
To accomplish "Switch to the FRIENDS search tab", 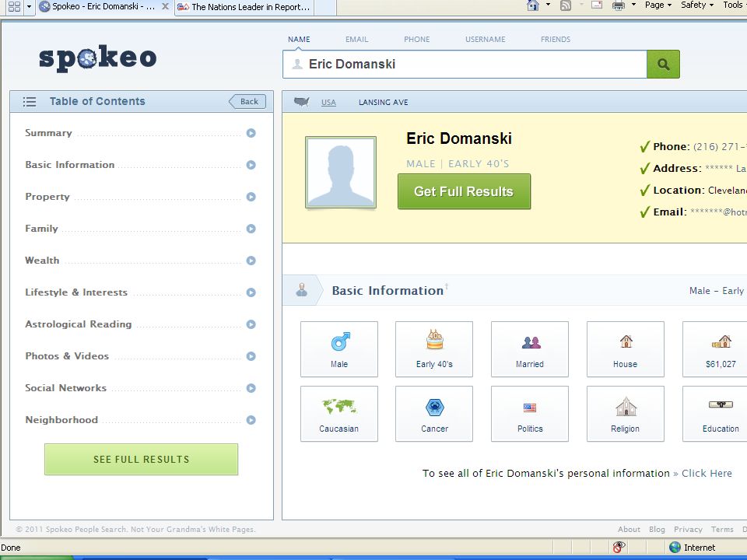I will pyautogui.click(x=556, y=39).
